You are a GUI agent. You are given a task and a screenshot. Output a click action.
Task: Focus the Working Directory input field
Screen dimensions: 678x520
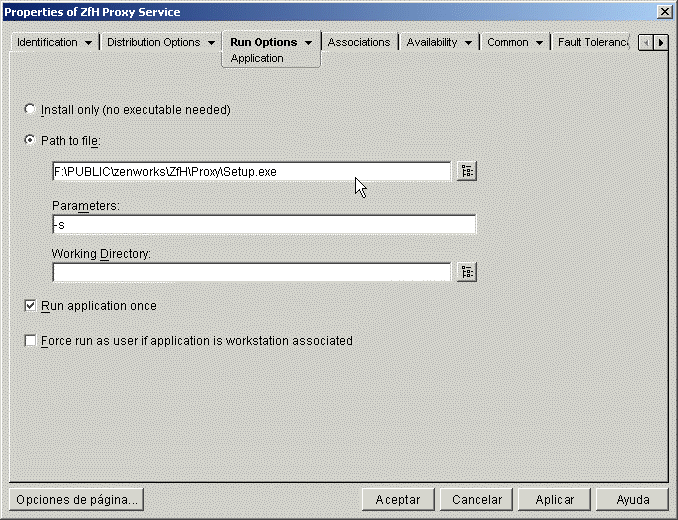pos(252,271)
